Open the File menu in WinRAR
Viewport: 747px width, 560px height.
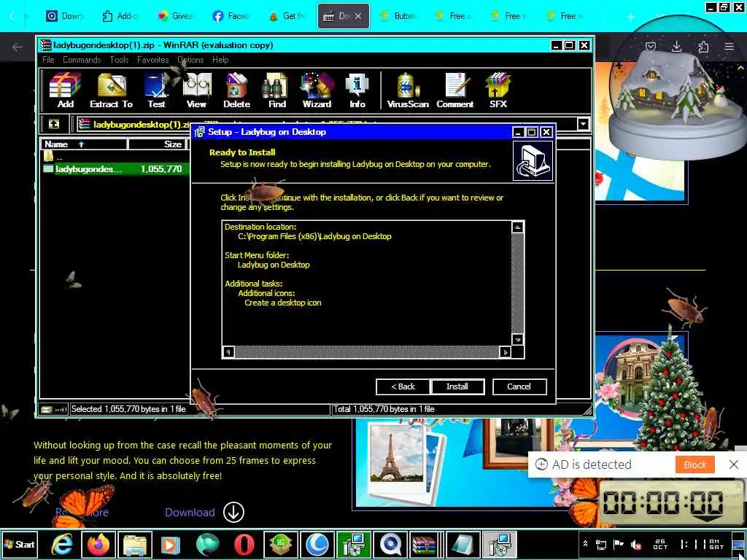[x=48, y=60]
